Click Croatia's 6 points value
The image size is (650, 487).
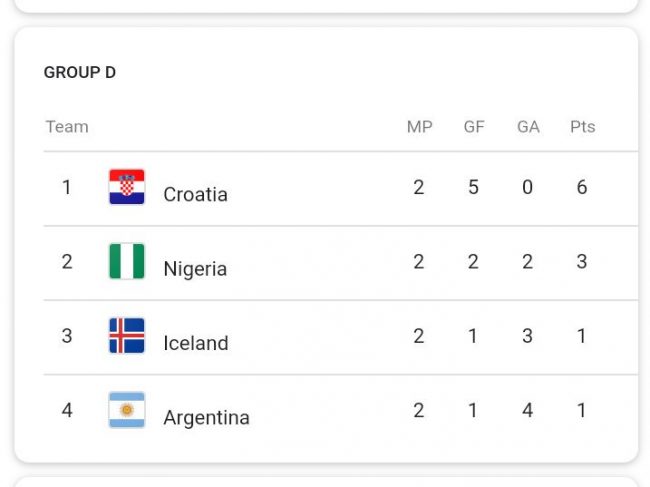[582, 188]
